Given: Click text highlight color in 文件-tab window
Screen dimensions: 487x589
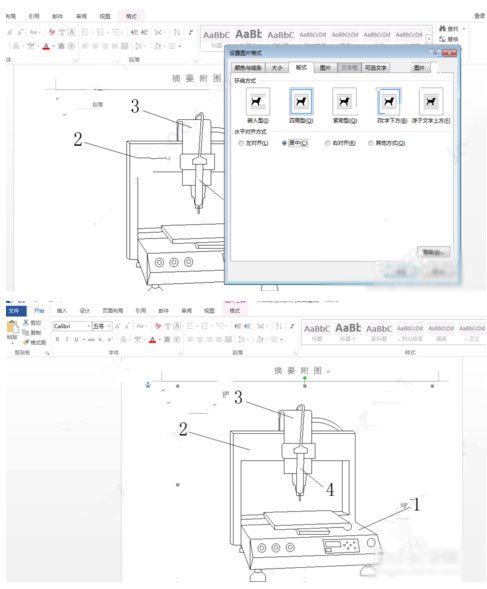Looking at the screenshot, I should 138,340.
